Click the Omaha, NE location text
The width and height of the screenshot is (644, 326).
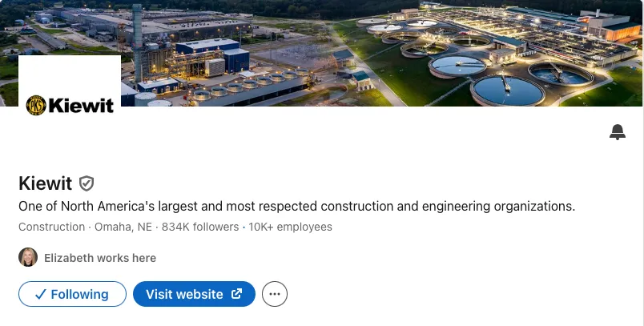click(x=123, y=227)
